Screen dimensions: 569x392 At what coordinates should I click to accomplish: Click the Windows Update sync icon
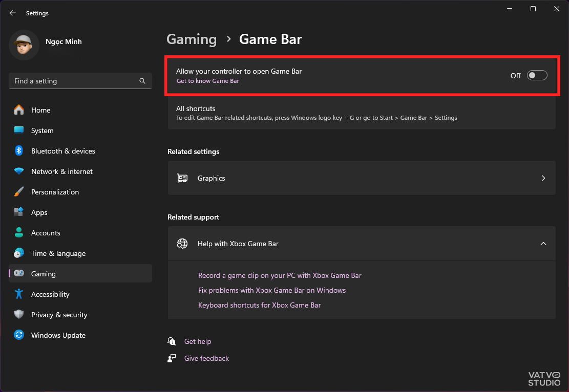[x=19, y=335]
